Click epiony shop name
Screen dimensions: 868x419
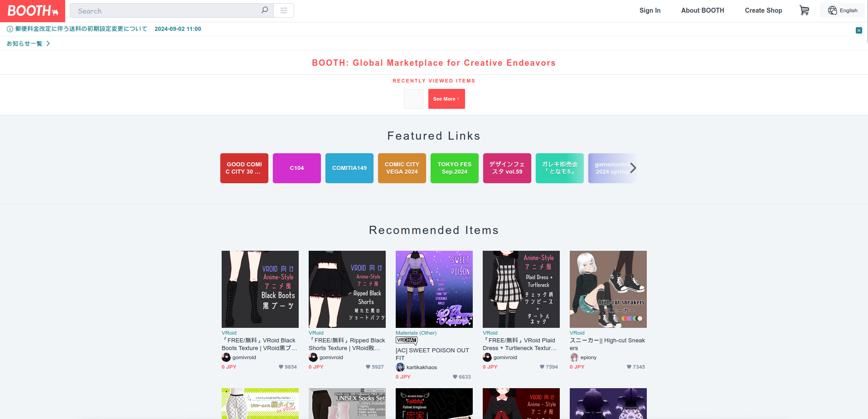[588, 357]
